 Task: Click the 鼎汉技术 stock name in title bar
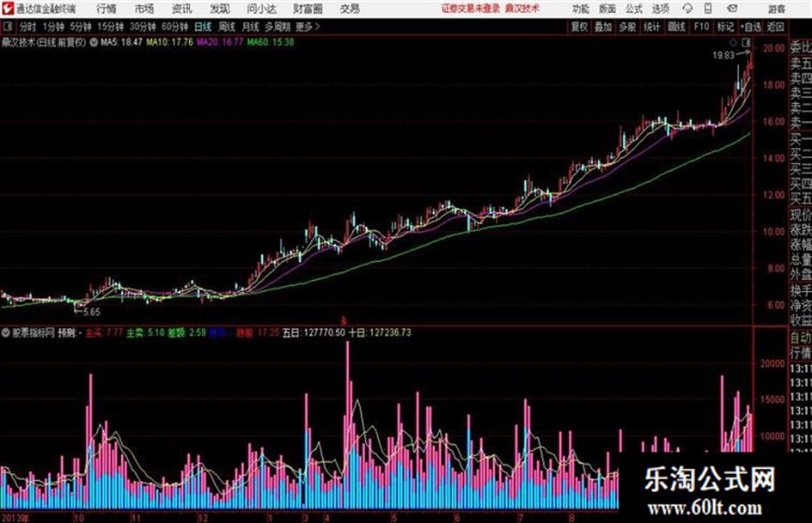pos(522,9)
